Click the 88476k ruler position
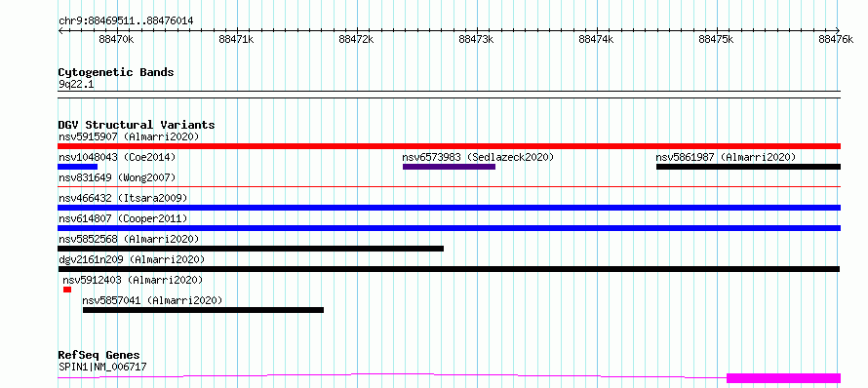This screenshot has width=868, height=388. pyautogui.click(x=837, y=39)
